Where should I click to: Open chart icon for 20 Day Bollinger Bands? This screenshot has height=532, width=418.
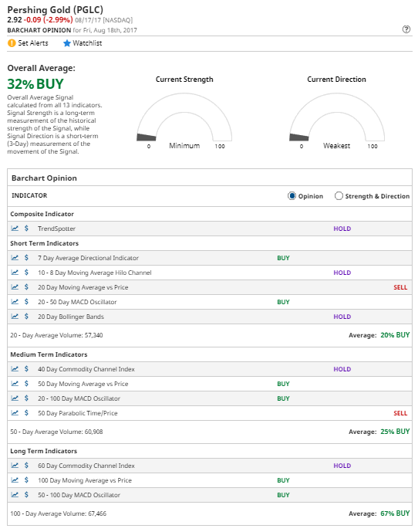[15, 317]
